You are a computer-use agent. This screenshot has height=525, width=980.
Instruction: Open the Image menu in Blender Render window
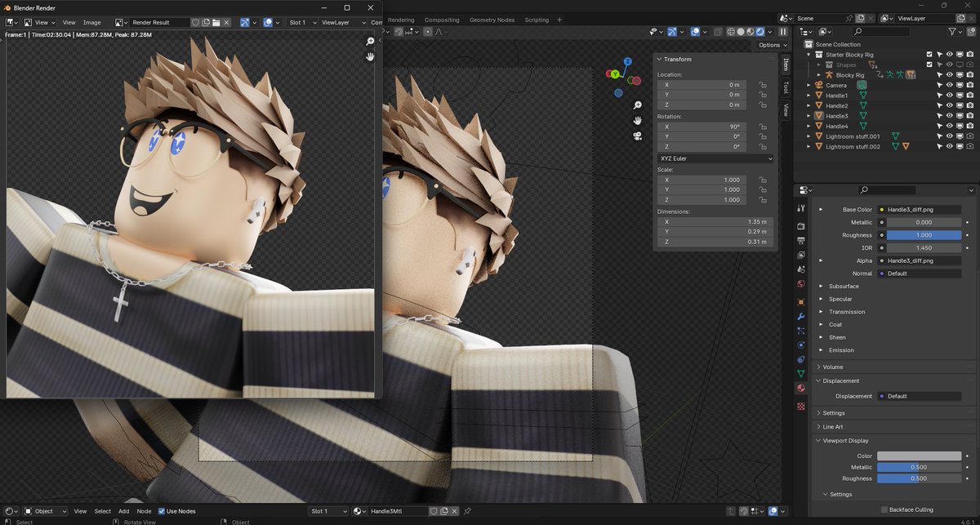coord(91,22)
